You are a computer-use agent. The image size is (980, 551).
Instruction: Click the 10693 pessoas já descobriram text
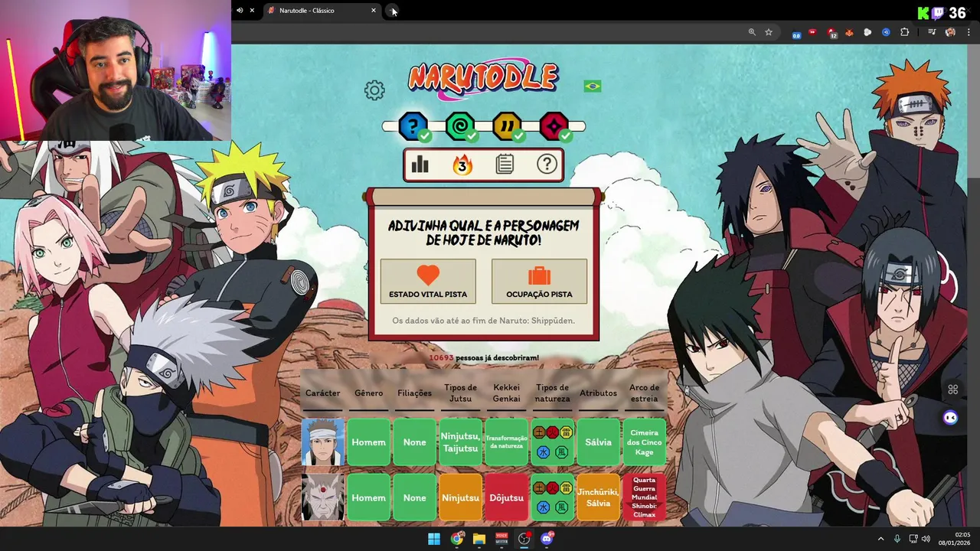[x=484, y=357]
